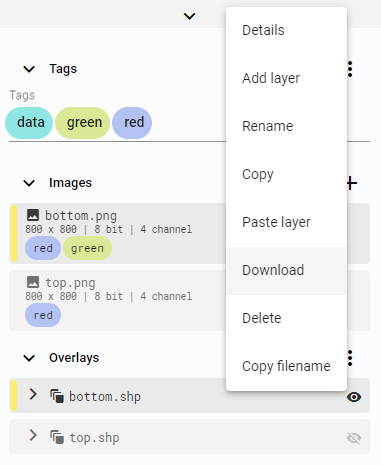Click the top.png image icon
Screen dimensions: 381x465
click(33, 282)
